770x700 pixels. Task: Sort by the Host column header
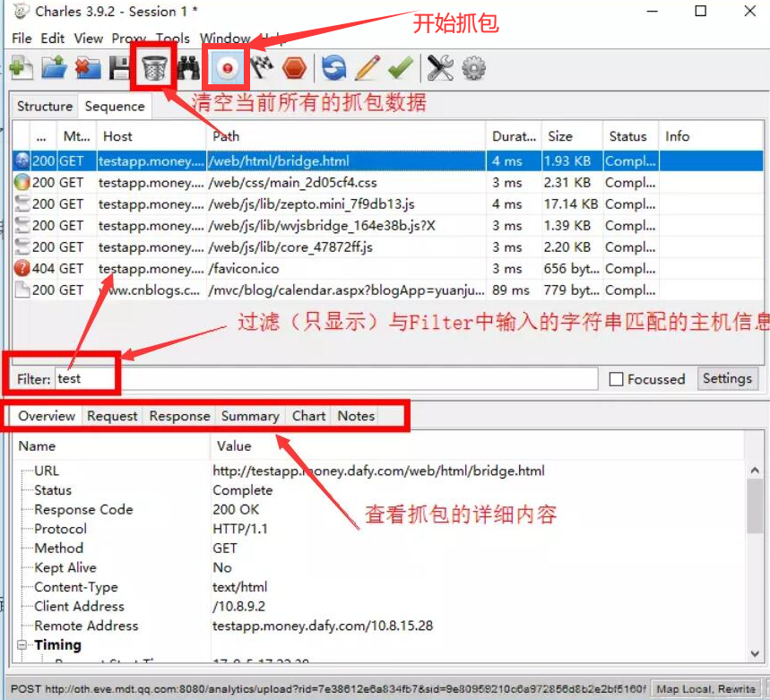click(151, 136)
